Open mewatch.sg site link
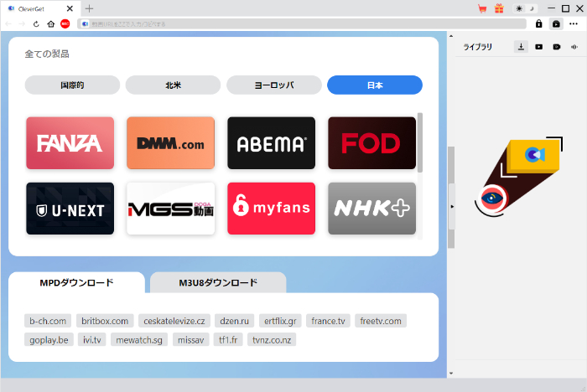The height and width of the screenshot is (392, 587). 139,340
